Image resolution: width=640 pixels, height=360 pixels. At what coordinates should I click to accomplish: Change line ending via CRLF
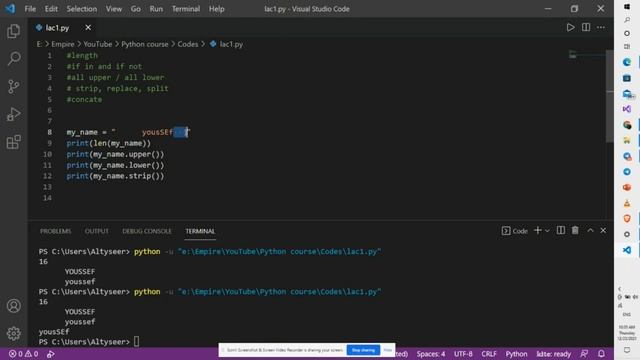(489, 354)
